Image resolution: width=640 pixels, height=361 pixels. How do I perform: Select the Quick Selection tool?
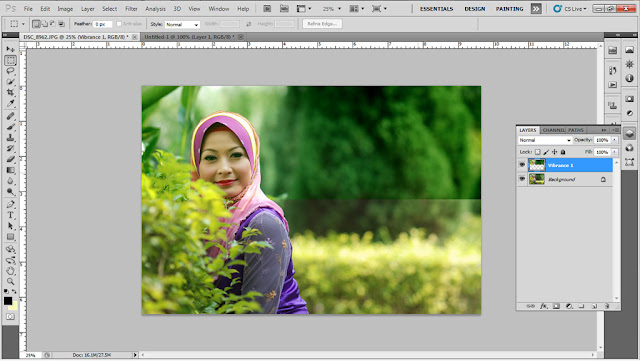tap(11, 82)
